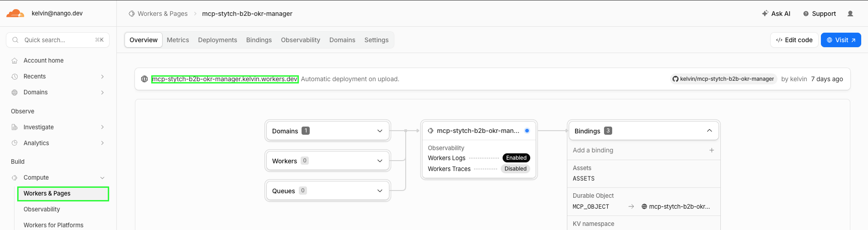Click the ASSETS binding name

point(584,179)
